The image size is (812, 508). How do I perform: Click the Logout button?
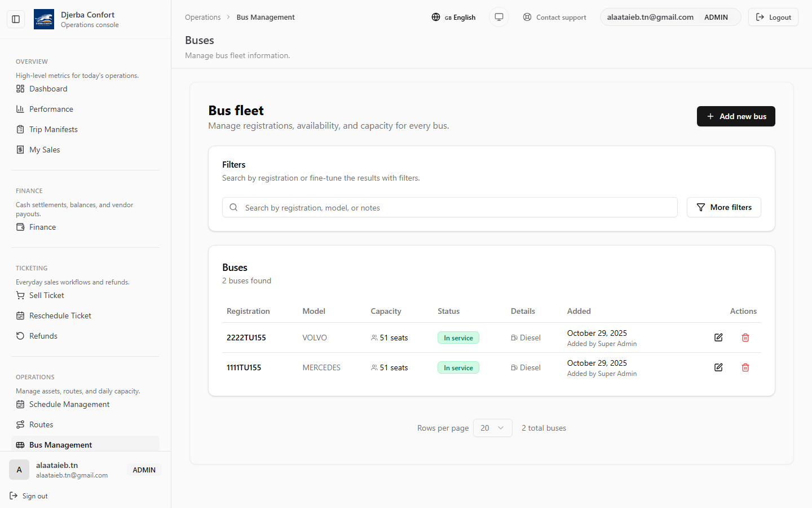click(x=773, y=17)
